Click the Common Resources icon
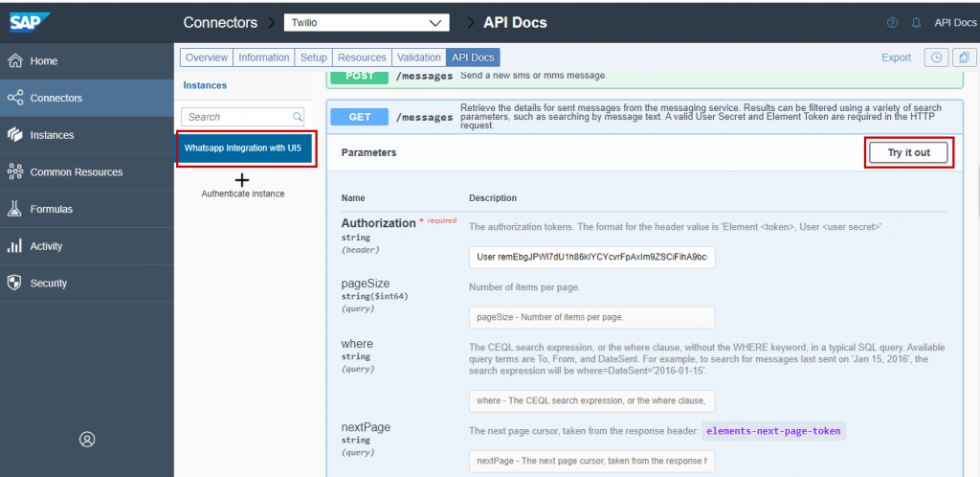Viewport: 980px width, 477px height. coord(15,171)
